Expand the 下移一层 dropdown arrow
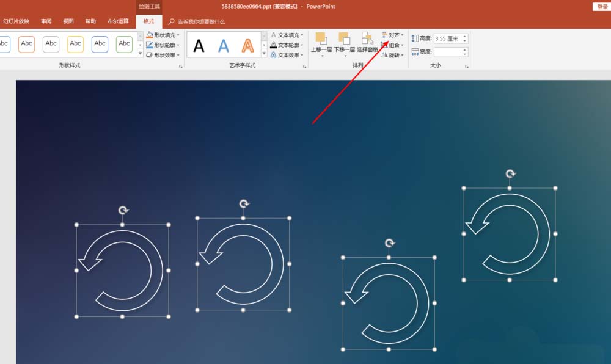The image size is (611, 364). [345, 56]
